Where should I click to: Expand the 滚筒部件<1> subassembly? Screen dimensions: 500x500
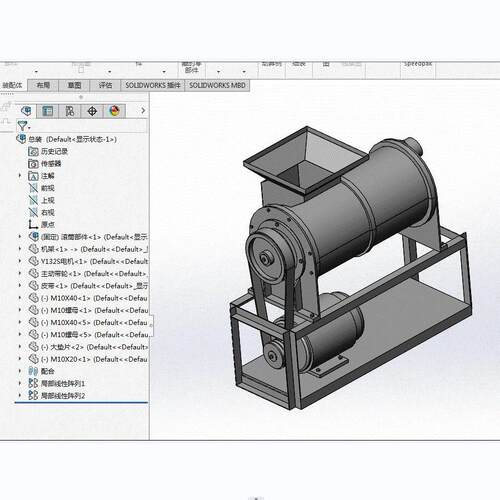pyautogui.click(x=20, y=237)
